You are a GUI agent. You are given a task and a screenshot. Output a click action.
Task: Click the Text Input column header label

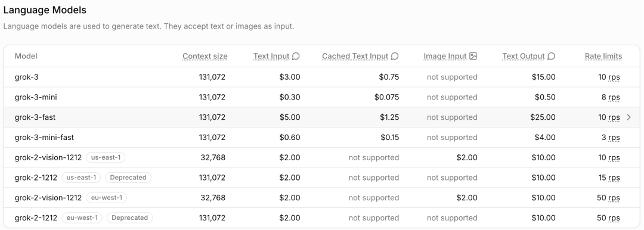(271, 56)
